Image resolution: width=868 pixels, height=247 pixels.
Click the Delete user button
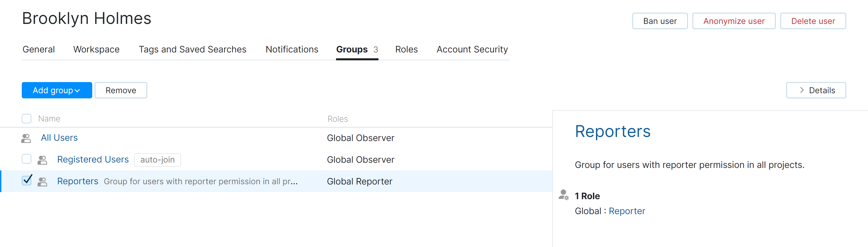[812, 21]
